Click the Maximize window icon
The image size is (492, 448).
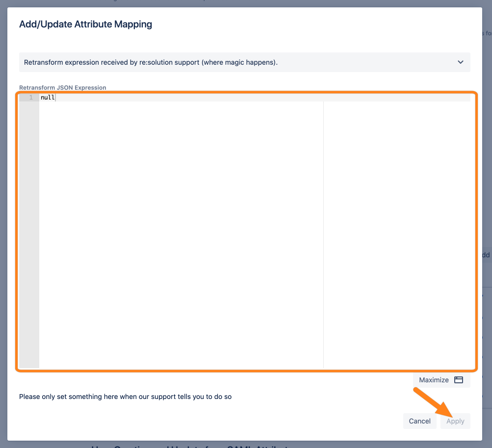pyautogui.click(x=459, y=380)
